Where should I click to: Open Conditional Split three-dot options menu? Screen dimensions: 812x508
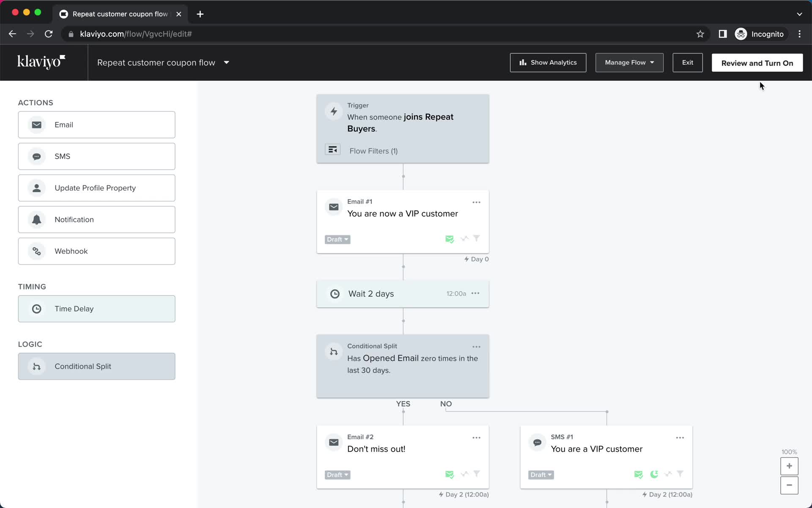tap(476, 347)
